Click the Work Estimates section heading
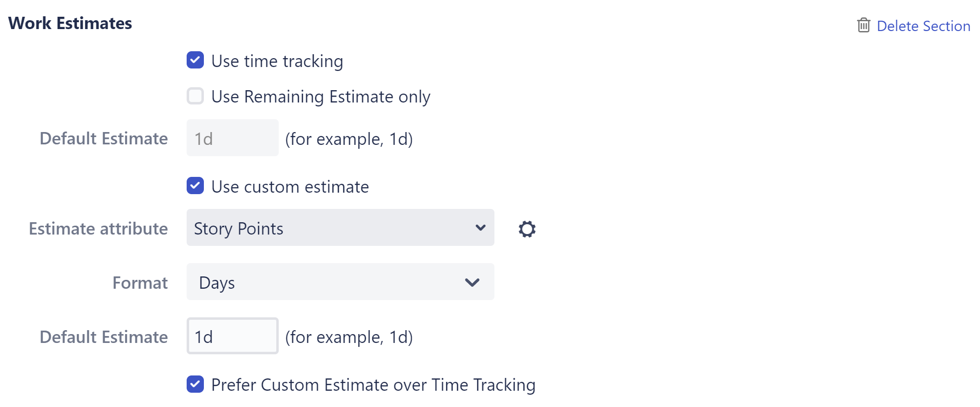Image resolution: width=980 pixels, height=407 pixels. coord(70,23)
